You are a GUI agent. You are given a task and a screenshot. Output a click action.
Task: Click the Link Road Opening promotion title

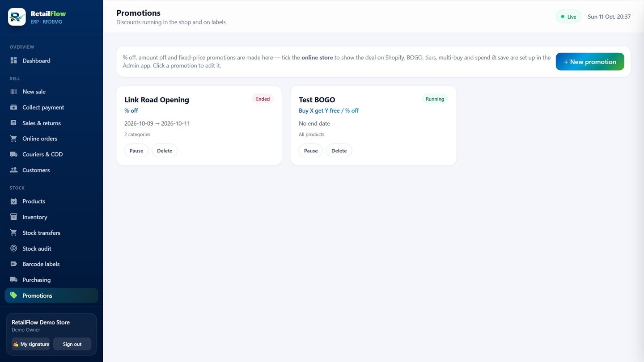(157, 100)
